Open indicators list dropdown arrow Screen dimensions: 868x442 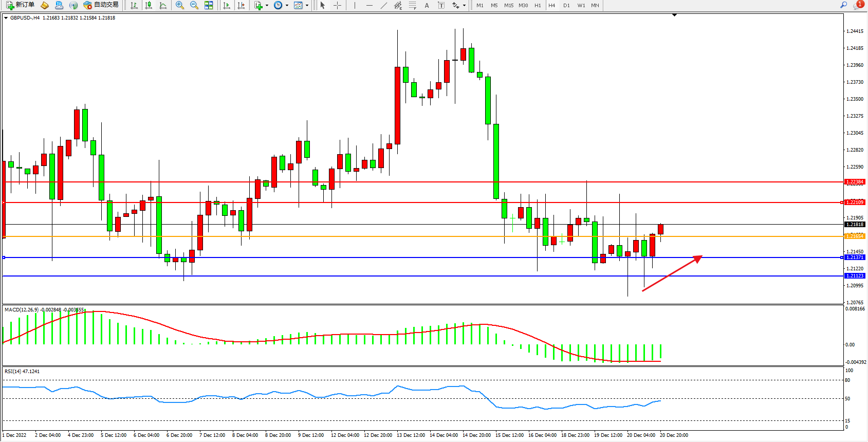pyautogui.click(x=267, y=6)
